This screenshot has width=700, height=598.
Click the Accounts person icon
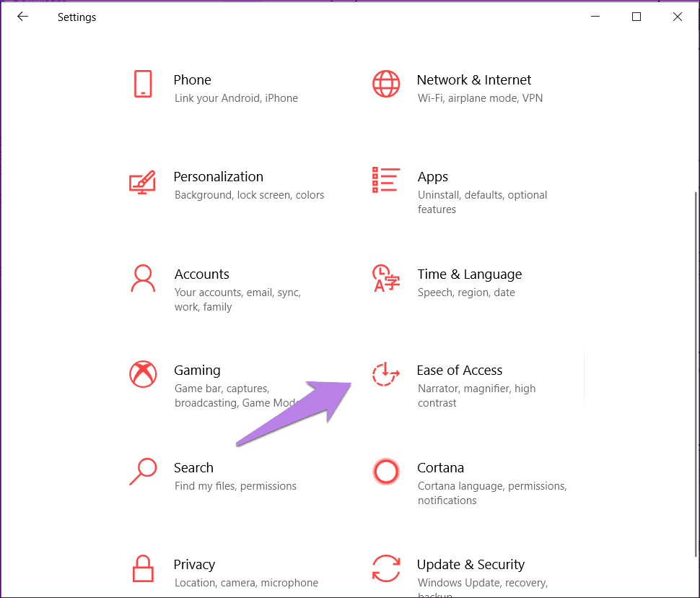click(143, 278)
